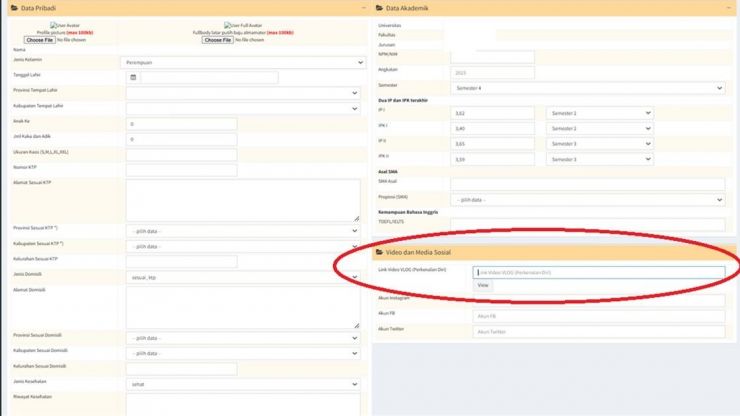Click the Kelurahan Sesuai KTP input field
Screen dimensions: 740x416
click(x=182, y=262)
